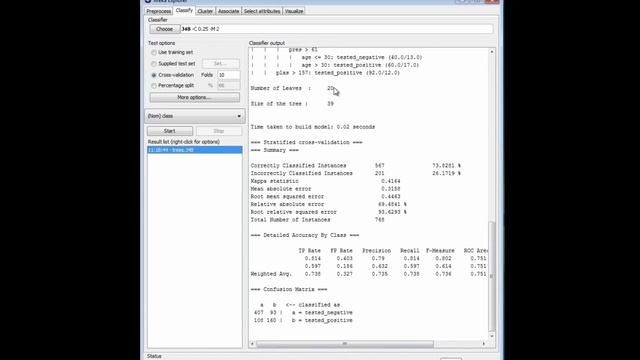Click the 'Mean absolute error' line
640x360 pixels.
click(325, 189)
